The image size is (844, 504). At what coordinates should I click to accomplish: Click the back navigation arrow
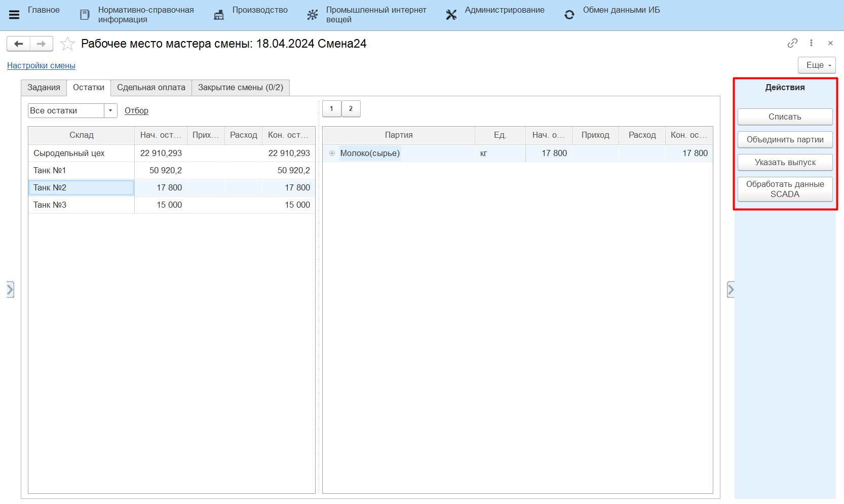(19, 44)
